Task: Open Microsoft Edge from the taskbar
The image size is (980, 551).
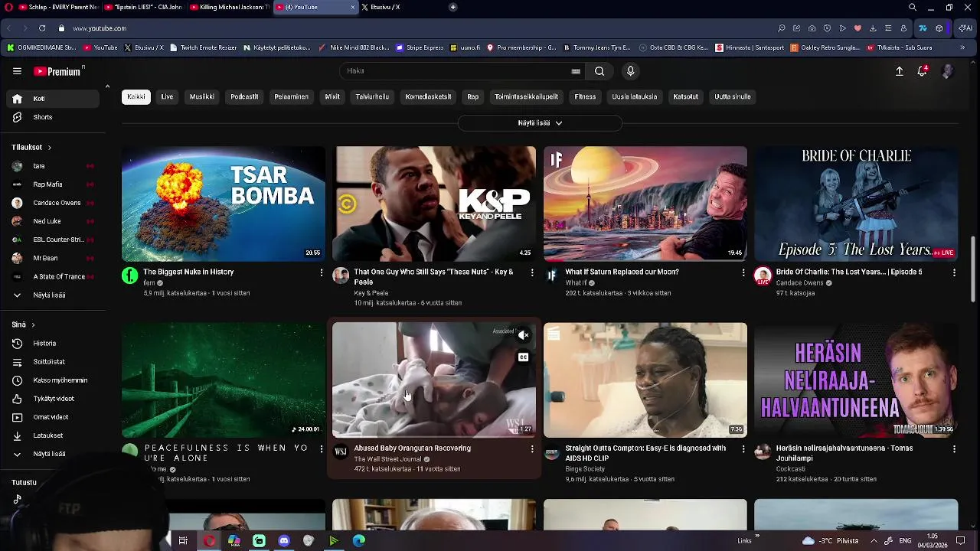Action: (x=359, y=541)
